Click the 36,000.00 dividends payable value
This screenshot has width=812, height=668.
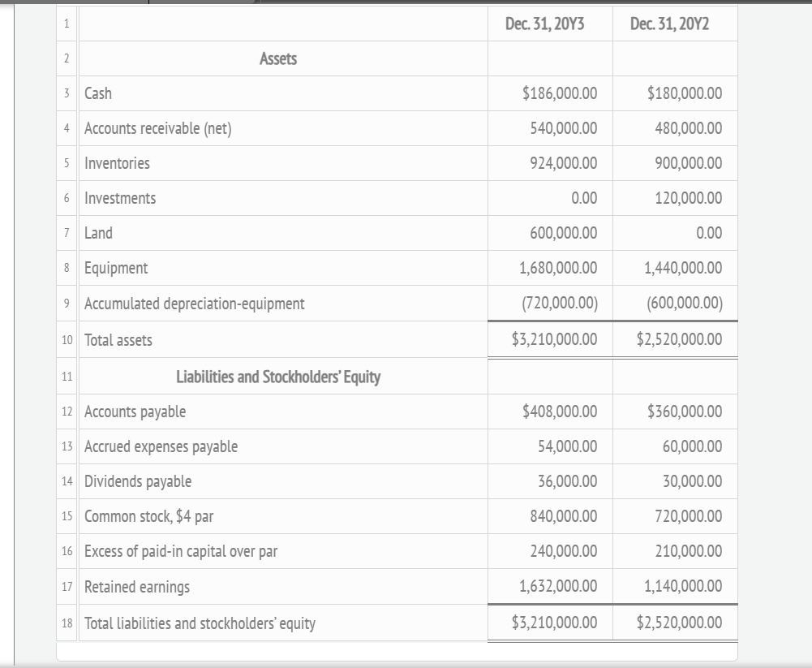coord(568,481)
